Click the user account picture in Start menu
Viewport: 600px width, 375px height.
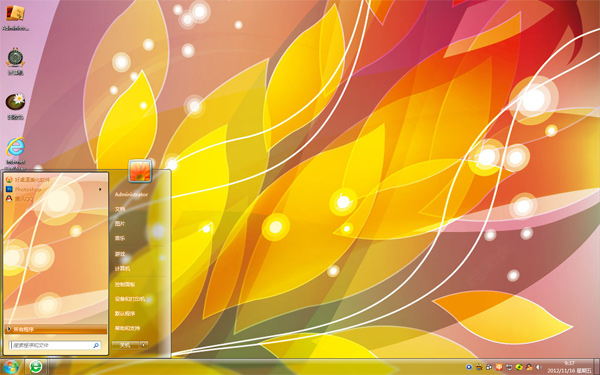click(x=140, y=171)
